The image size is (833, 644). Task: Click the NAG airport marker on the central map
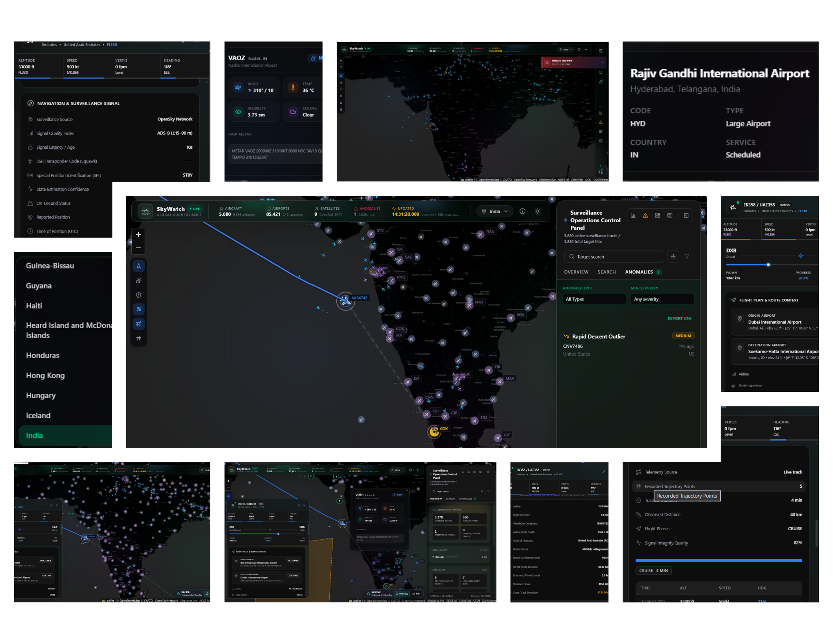(x=480, y=235)
